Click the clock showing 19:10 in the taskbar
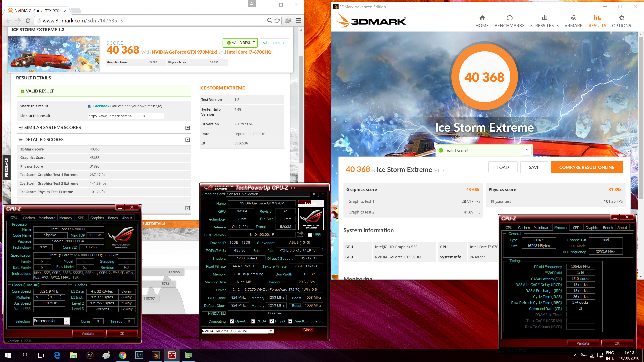Image resolution: width=644 pixels, height=362 pixels. [629, 352]
